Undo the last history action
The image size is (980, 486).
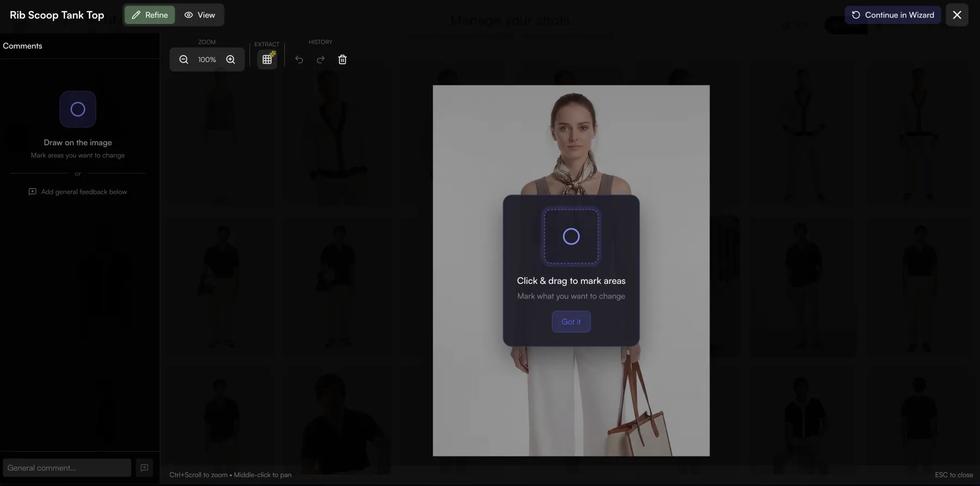(x=299, y=59)
